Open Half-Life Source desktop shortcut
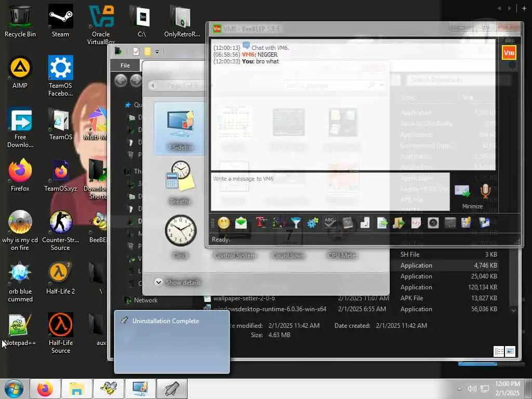 (60, 333)
